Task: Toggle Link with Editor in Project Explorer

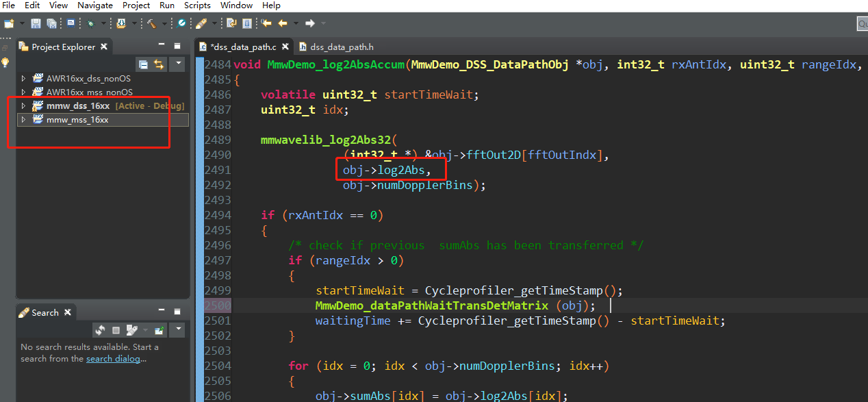Action: pyautogui.click(x=159, y=64)
